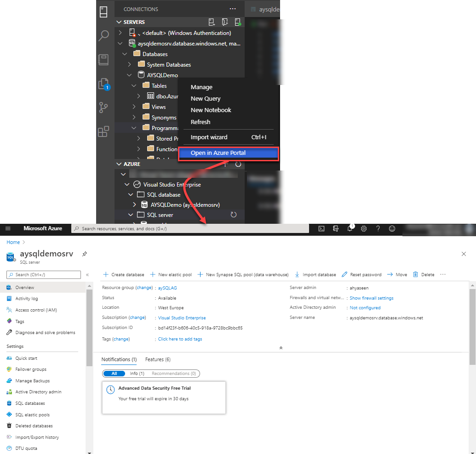The height and width of the screenshot is (454, 476).
Task: Open Azure Cloud Shell icon
Action: point(321,229)
